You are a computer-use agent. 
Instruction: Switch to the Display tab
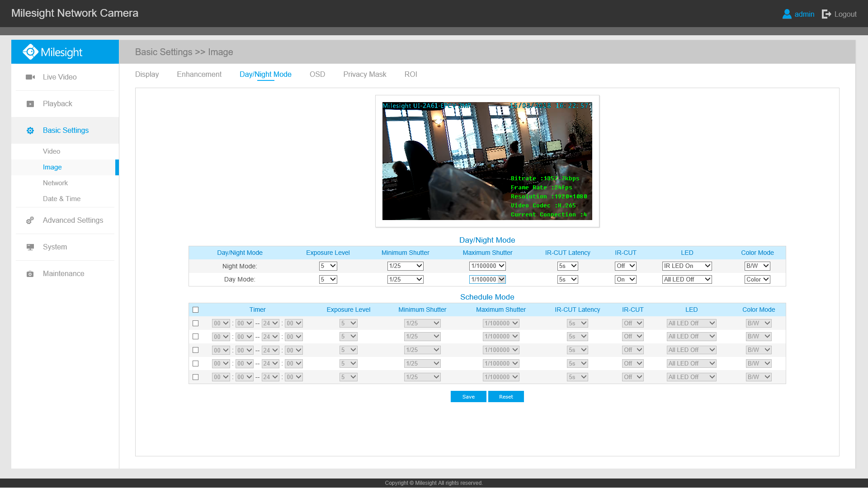(x=147, y=75)
